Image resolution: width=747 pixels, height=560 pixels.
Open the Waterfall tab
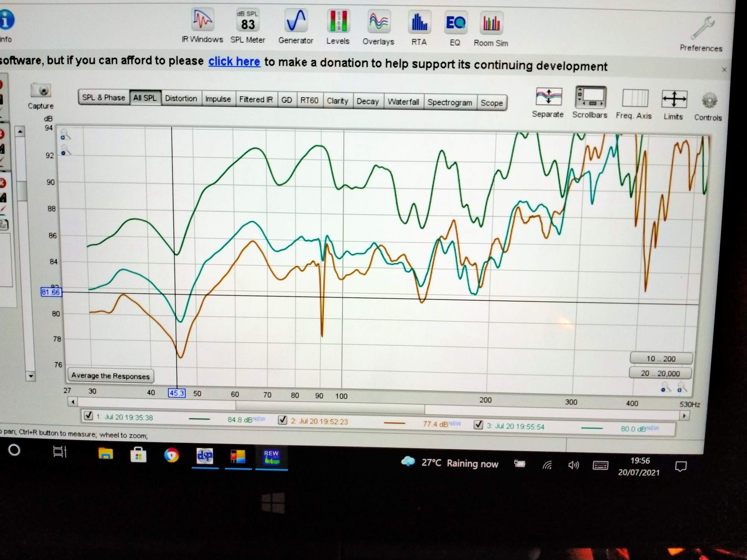click(404, 102)
